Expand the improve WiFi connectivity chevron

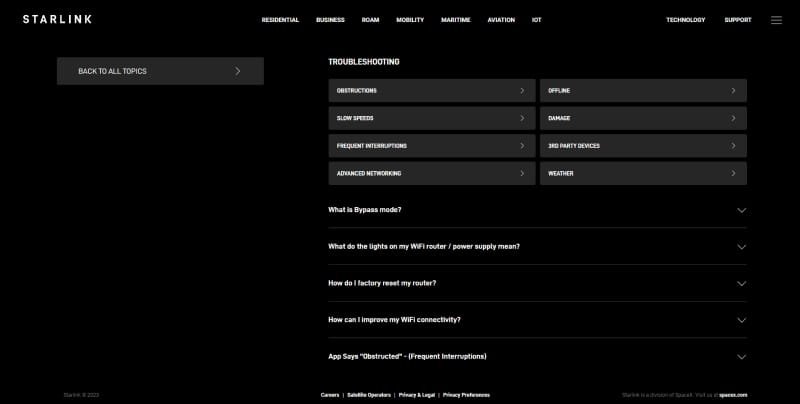pos(741,320)
